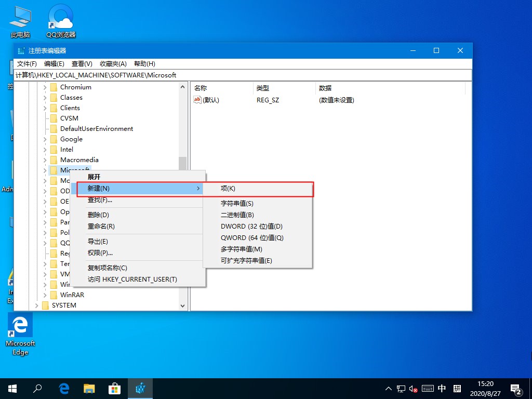Expand the Chromium registry key
Image resolution: width=532 pixels, height=399 pixels.
[x=44, y=87]
